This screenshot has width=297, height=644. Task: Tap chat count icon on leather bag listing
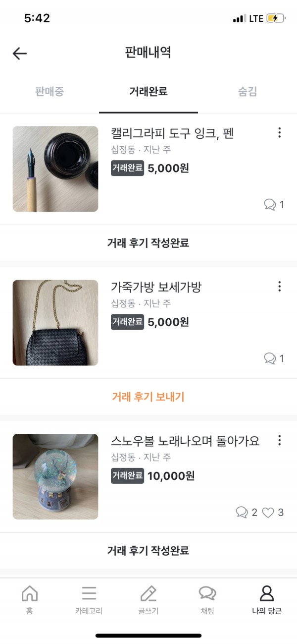click(270, 358)
